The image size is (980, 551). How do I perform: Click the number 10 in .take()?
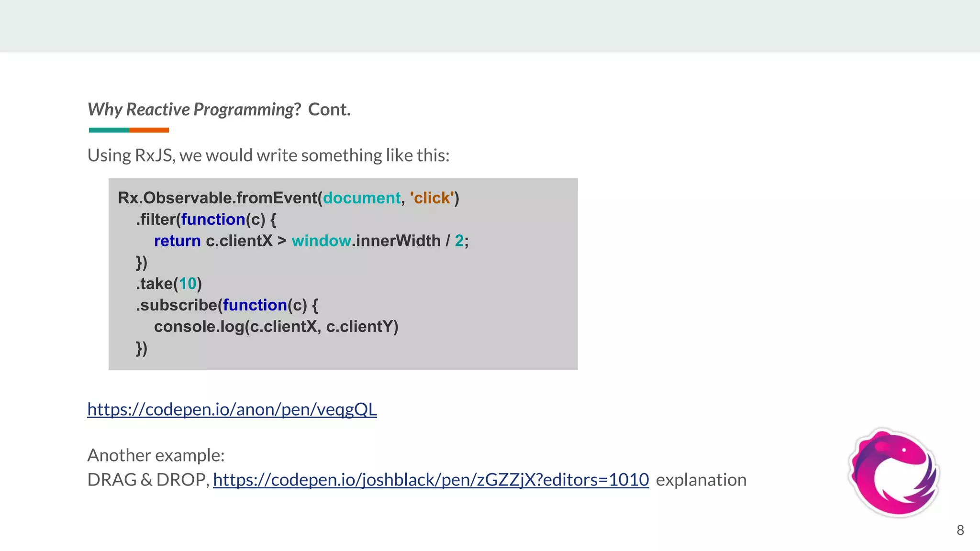coord(188,284)
